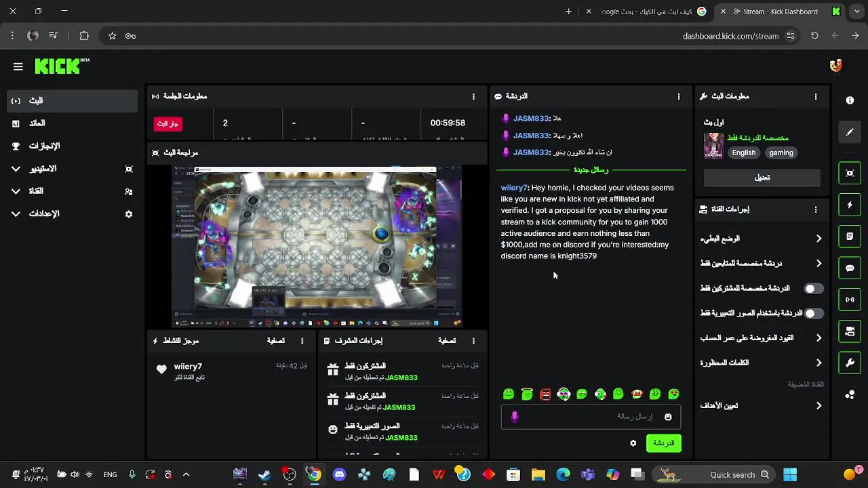The height and width of the screenshot is (488, 868).
Task: Toggle subscribers-only chat switch
Action: tap(814, 289)
